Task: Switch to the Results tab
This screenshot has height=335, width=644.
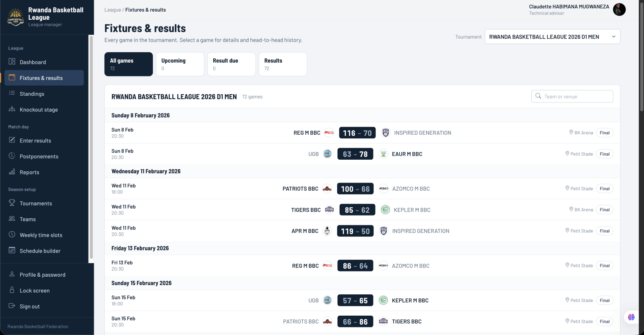Action: tap(283, 64)
